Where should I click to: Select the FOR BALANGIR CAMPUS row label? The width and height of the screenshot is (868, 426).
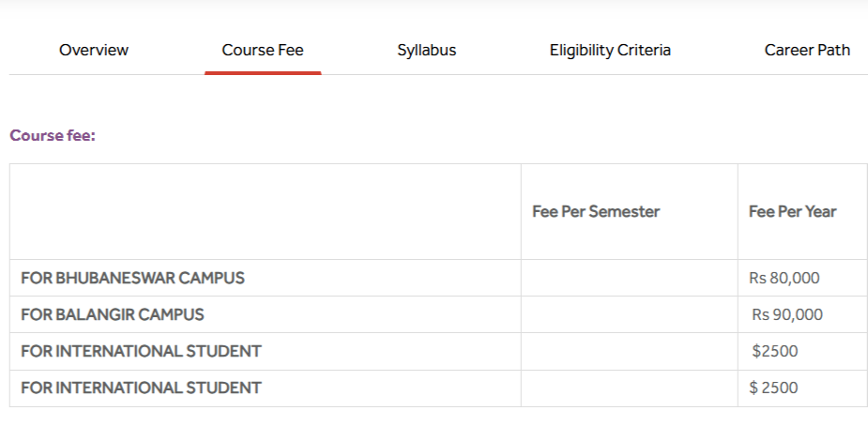point(113,314)
